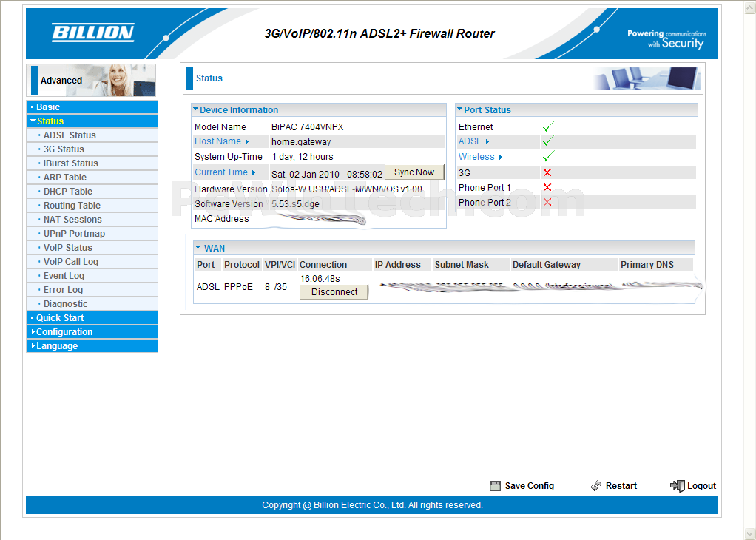The width and height of the screenshot is (756, 540).
Task: Click the Logout door icon
Action: (678, 485)
